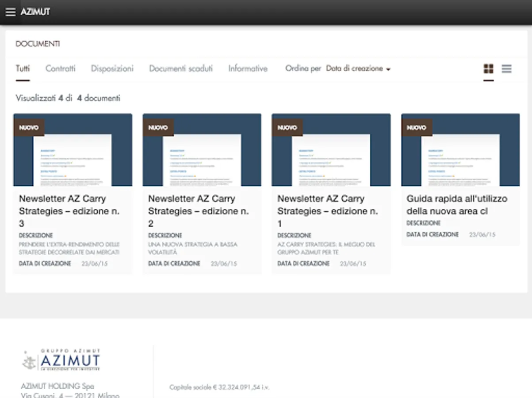This screenshot has width=532, height=398.
Task: Open Newsletter edizione n. 1 thumbnail
Action: pyautogui.click(x=331, y=150)
